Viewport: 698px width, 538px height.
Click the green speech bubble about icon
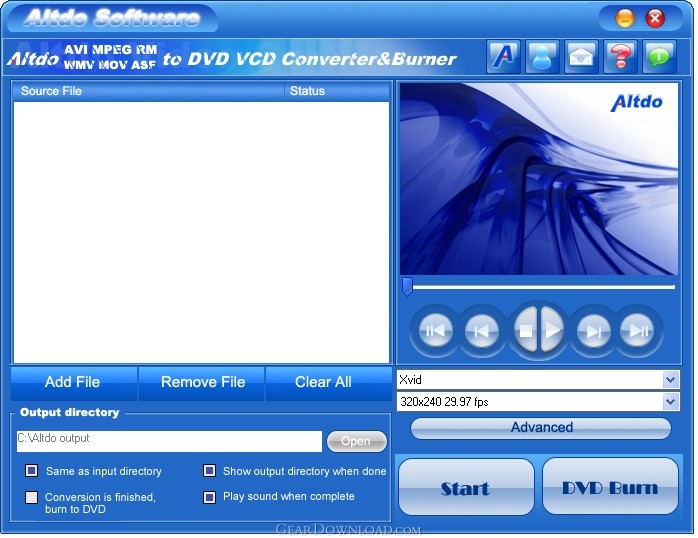point(660,57)
